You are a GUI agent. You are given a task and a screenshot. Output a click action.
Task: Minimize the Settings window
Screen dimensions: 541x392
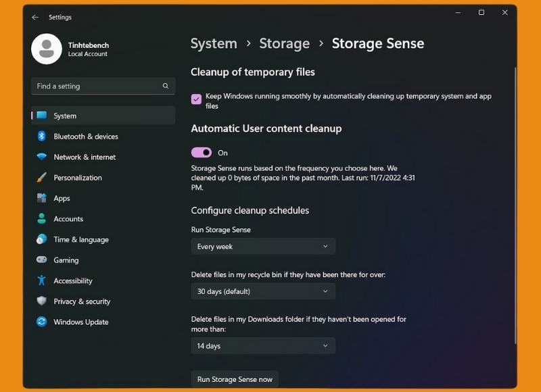pyautogui.click(x=458, y=12)
